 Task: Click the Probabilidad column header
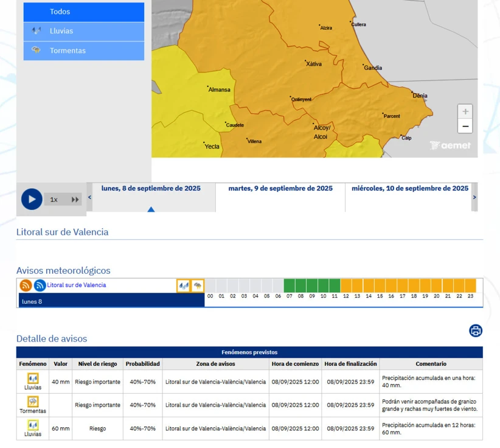[142, 364]
